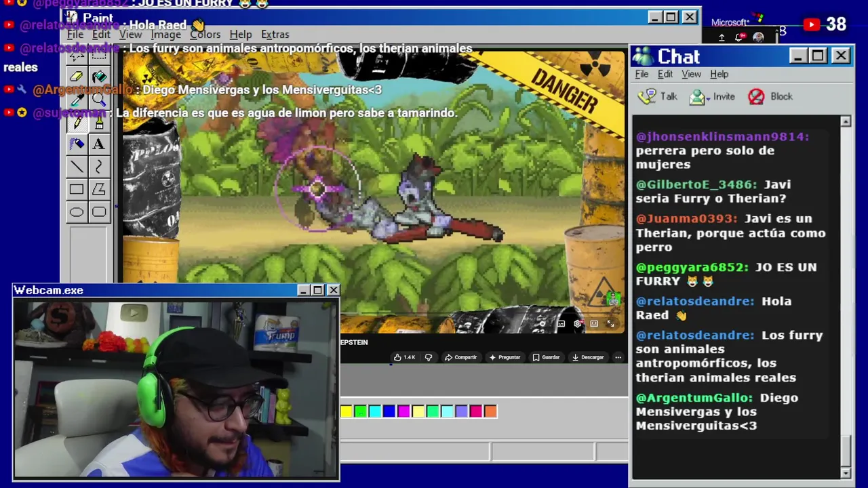
Task: Pick the magenta color swatch
Action: tap(403, 411)
